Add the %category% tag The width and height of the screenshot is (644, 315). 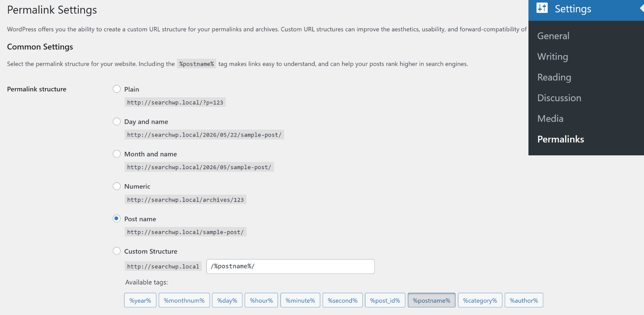click(480, 300)
